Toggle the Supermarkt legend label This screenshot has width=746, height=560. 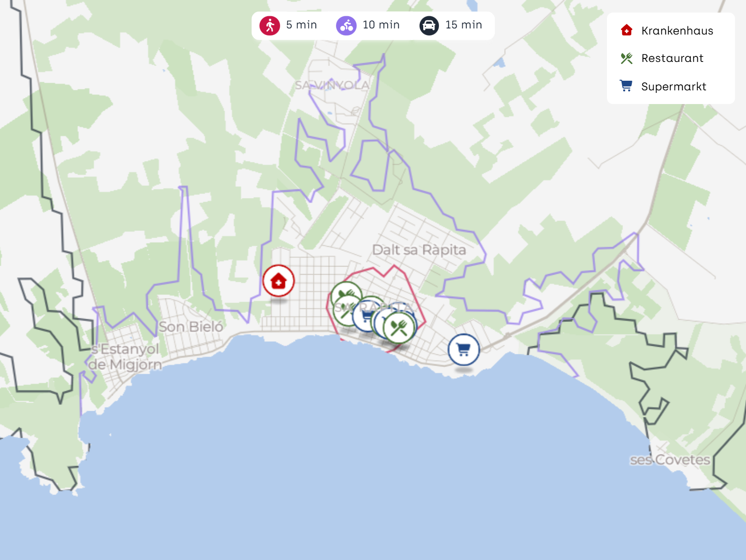pyautogui.click(x=673, y=86)
